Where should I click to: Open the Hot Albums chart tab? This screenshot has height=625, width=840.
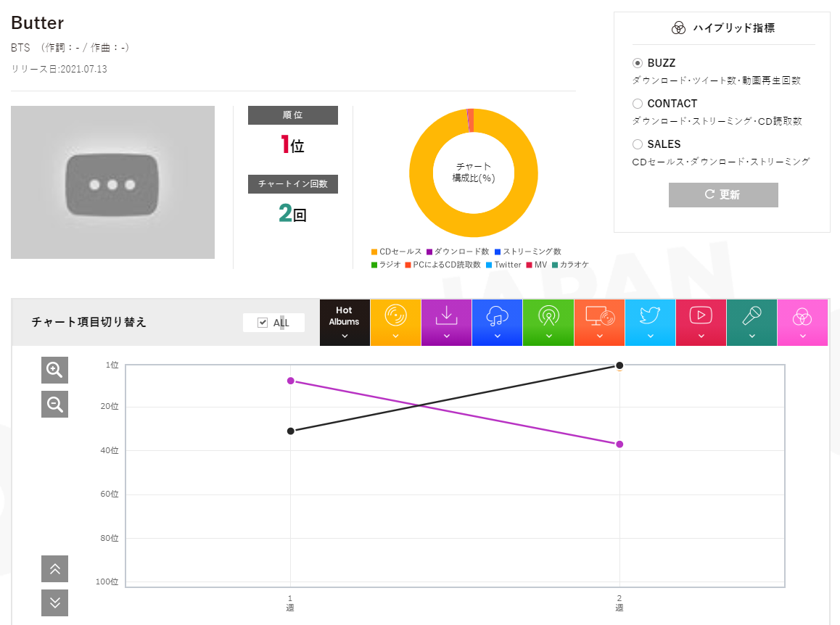(345, 323)
